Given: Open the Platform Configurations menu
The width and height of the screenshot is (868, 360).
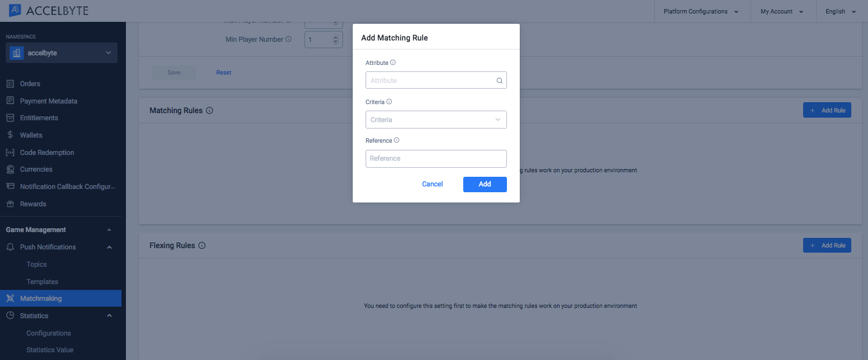Looking at the screenshot, I should (701, 12).
